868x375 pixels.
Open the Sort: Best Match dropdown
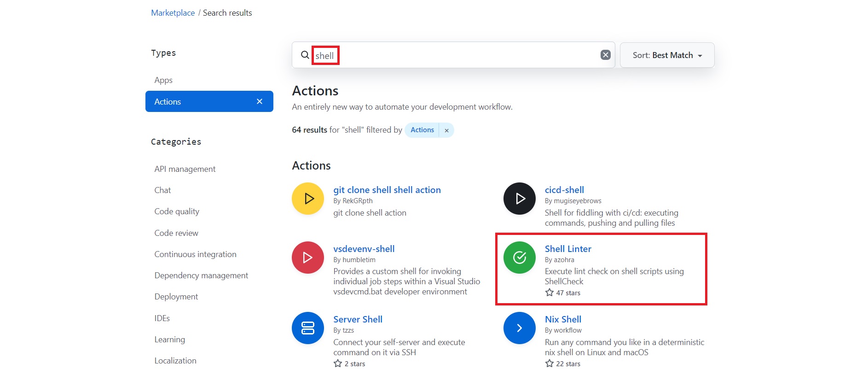click(x=667, y=55)
